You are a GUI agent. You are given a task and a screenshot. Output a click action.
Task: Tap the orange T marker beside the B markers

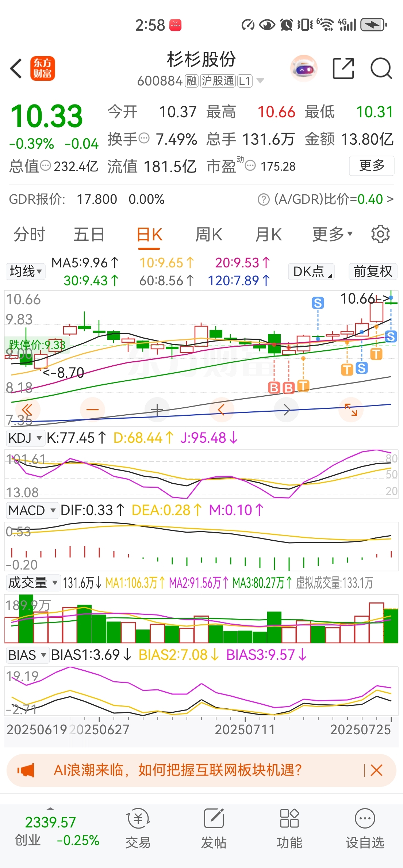[x=303, y=385]
